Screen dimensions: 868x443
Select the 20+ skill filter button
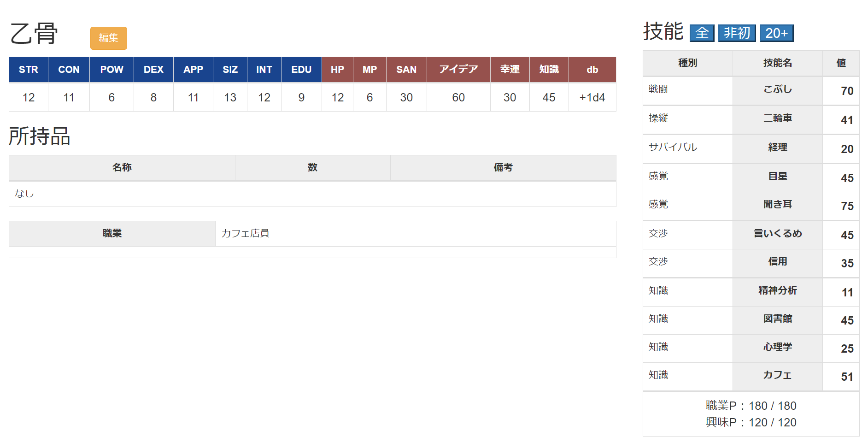point(776,33)
